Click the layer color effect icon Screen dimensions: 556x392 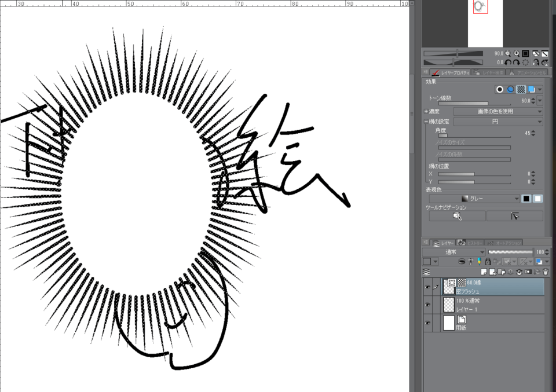[x=531, y=89]
